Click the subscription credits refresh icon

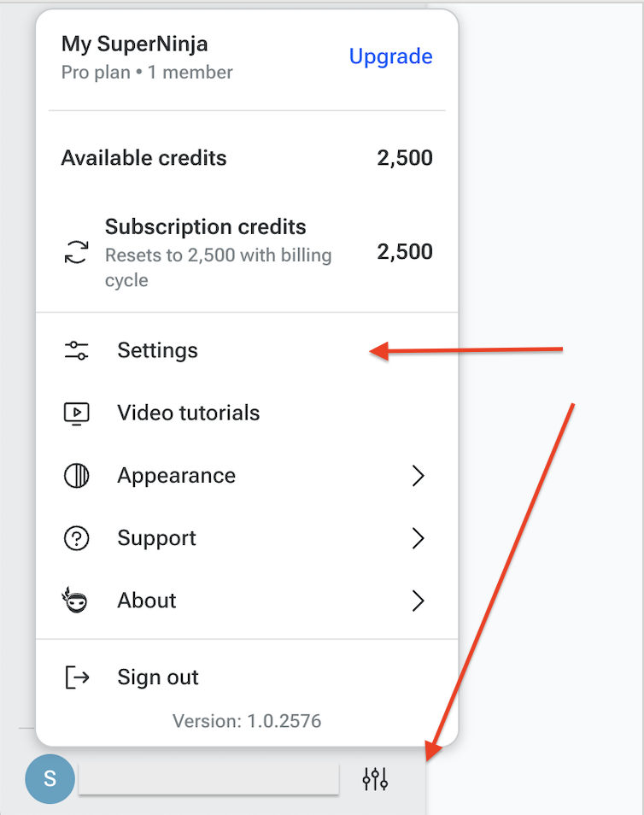tap(76, 252)
